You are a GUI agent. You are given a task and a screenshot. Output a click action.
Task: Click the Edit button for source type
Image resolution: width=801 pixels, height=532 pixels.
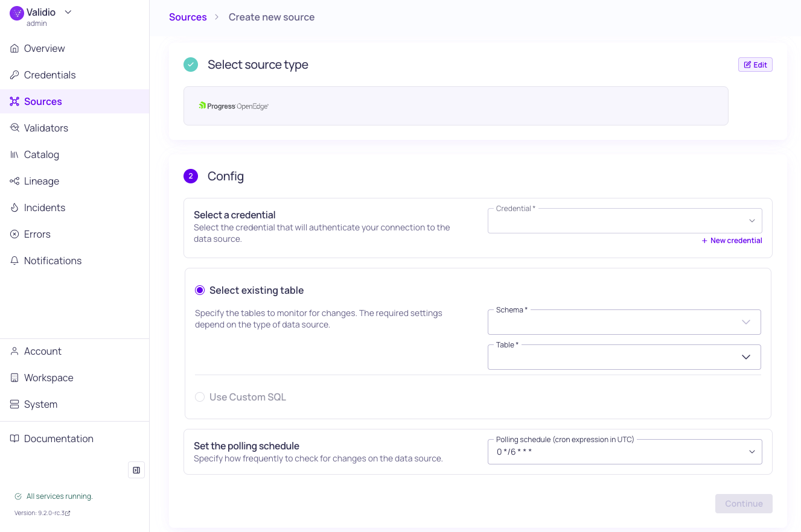point(755,65)
